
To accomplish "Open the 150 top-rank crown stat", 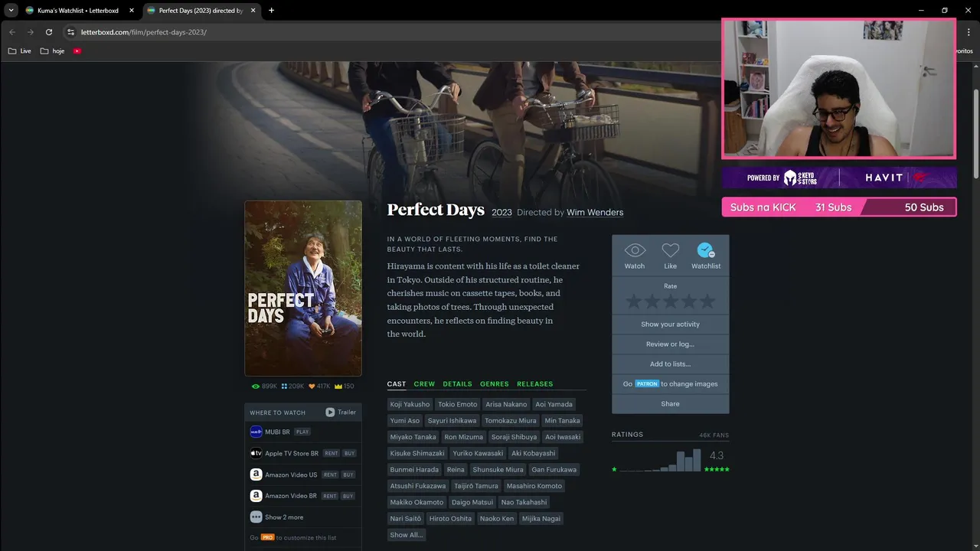I will pos(345,386).
